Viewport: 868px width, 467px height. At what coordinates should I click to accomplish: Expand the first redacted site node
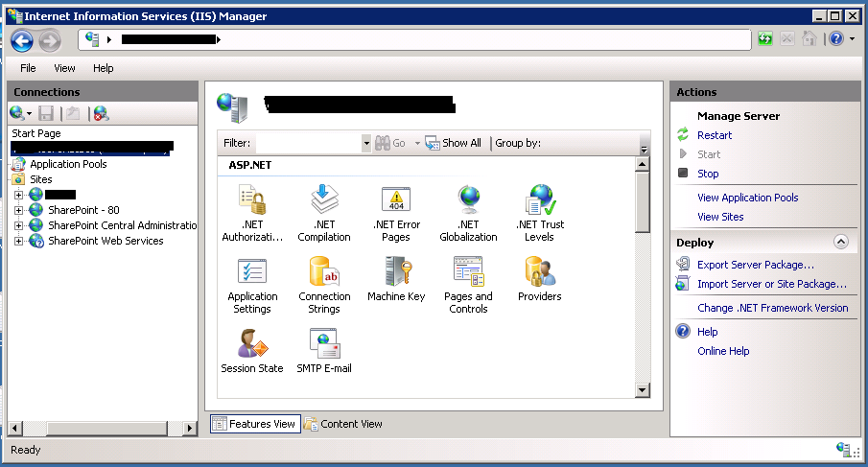point(18,195)
